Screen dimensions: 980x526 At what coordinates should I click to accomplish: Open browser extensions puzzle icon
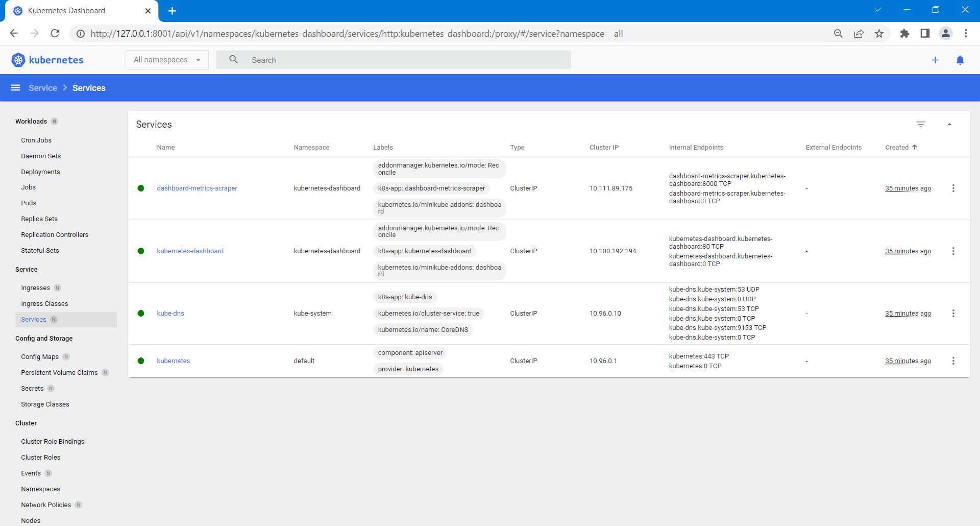904,34
